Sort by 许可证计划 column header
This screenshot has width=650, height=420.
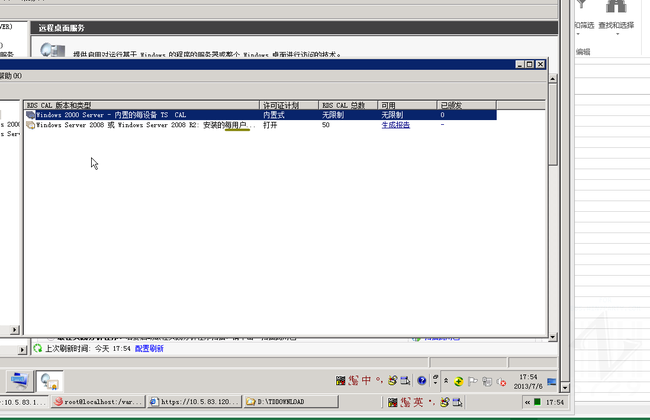(289, 105)
